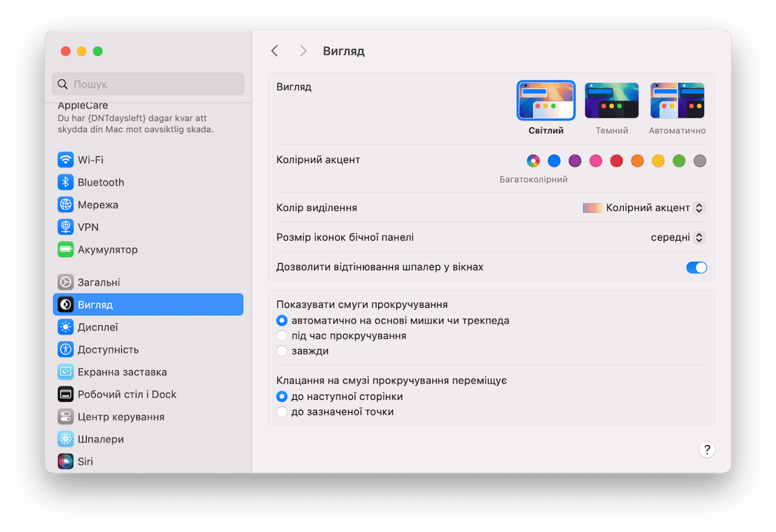Open help question mark button
Image resolution: width=776 pixels, height=532 pixels.
(706, 449)
